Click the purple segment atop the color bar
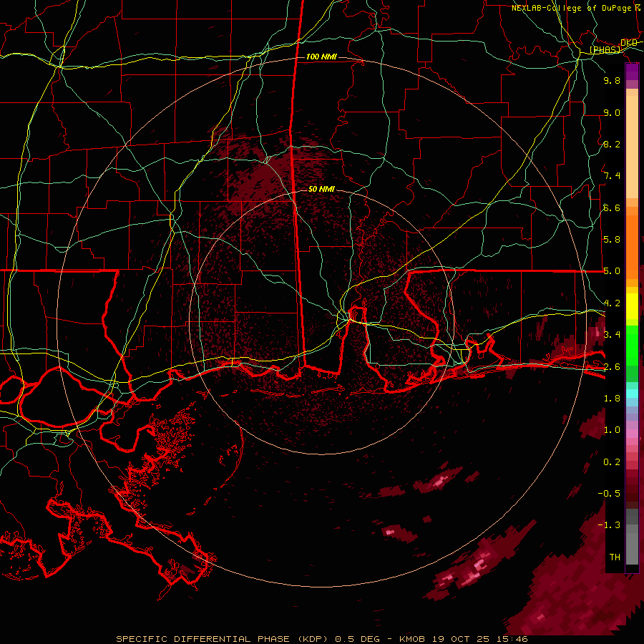The height and width of the screenshot is (644, 644). (632, 72)
